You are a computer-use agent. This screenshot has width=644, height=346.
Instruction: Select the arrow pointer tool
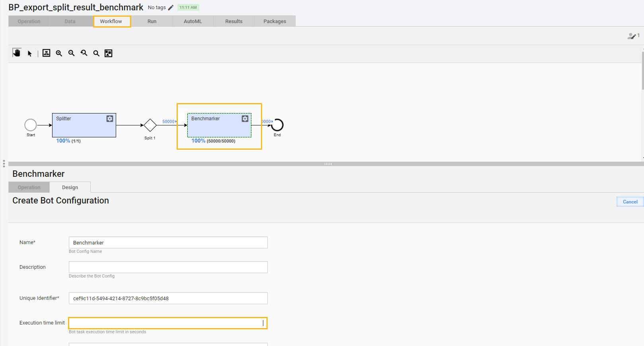click(x=30, y=53)
